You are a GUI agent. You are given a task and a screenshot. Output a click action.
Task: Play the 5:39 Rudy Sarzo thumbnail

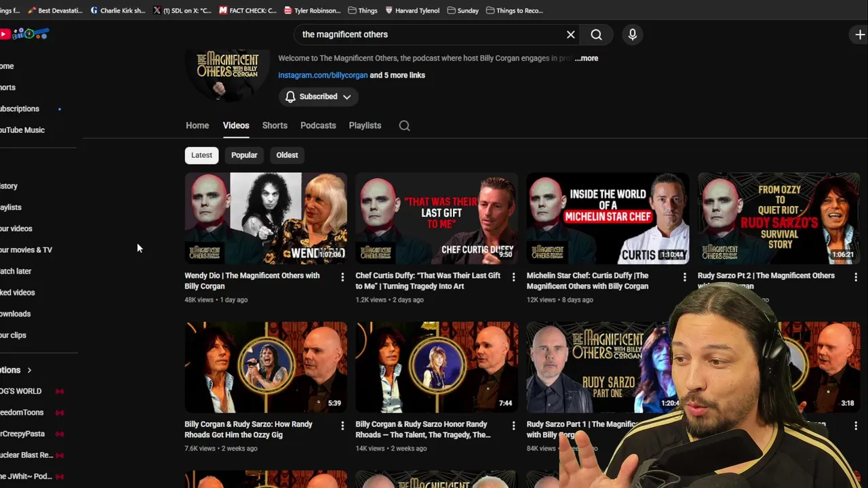tap(266, 367)
